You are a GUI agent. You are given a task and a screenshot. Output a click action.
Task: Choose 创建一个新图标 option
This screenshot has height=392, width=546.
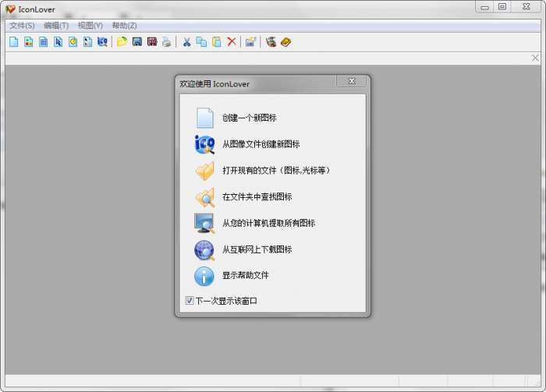point(250,118)
